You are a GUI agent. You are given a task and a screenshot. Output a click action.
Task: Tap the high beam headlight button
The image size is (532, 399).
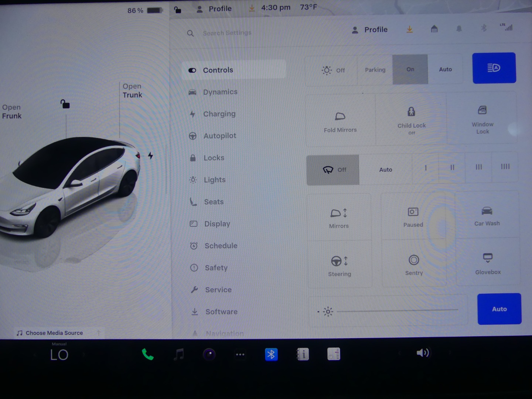point(494,68)
